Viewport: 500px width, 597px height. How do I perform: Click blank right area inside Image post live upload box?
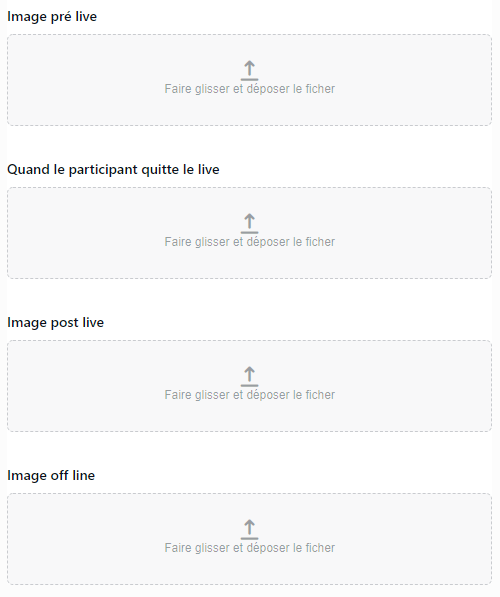[x=415, y=386]
